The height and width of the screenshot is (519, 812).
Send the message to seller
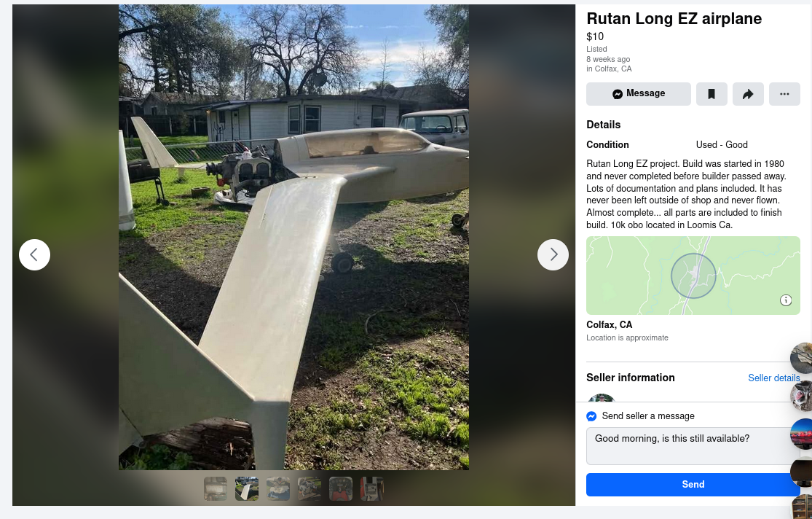693,484
